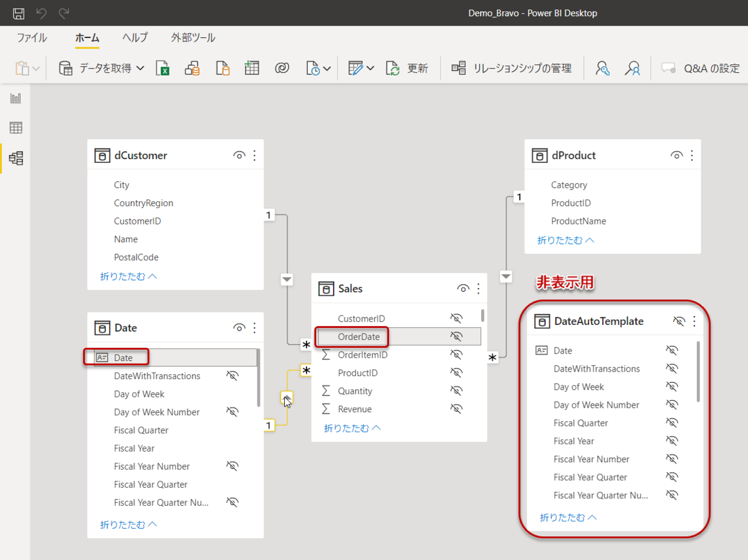
Task: Open the ヘルプ tab
Action: coord(135,38)
